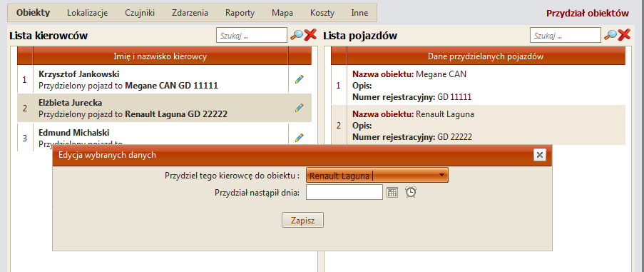Click the Zapisz button
This screenshot has height=272, width=644.
302,220
